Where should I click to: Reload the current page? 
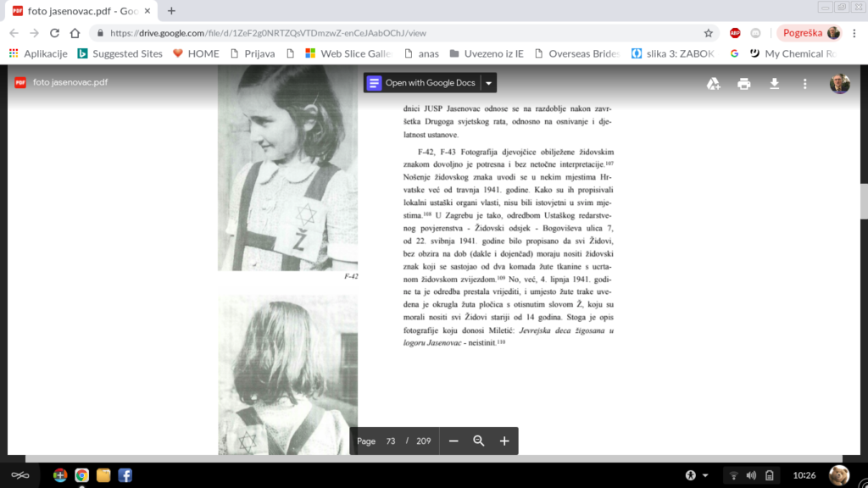pyautogui.click(x=54, y=33)
